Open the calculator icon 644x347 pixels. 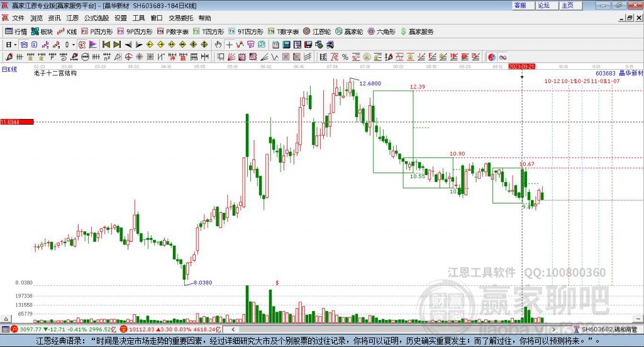tap(286, 45)
